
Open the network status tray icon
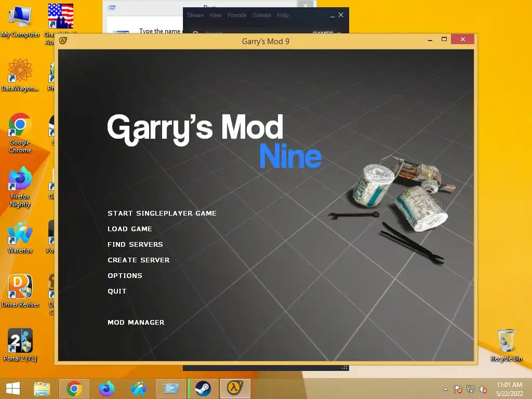471,389
